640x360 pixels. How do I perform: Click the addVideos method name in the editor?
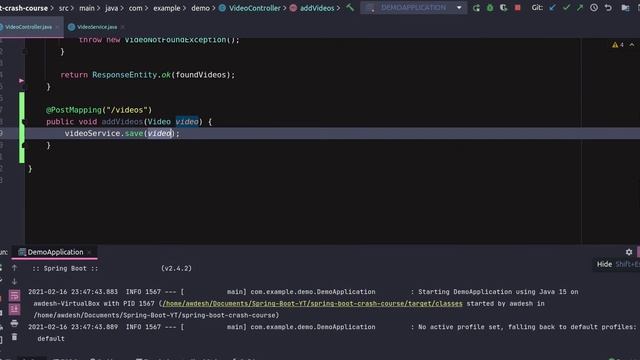[x=122, y=122]
